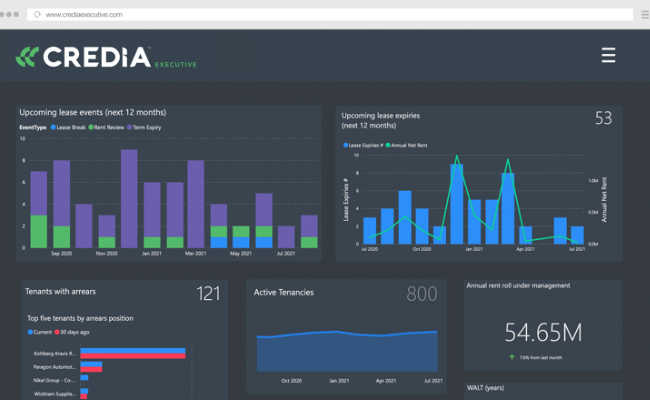Viewport: 650px width, 400px height.
Task: Open the browser menu icon at top right
Action: coord(645,15)
